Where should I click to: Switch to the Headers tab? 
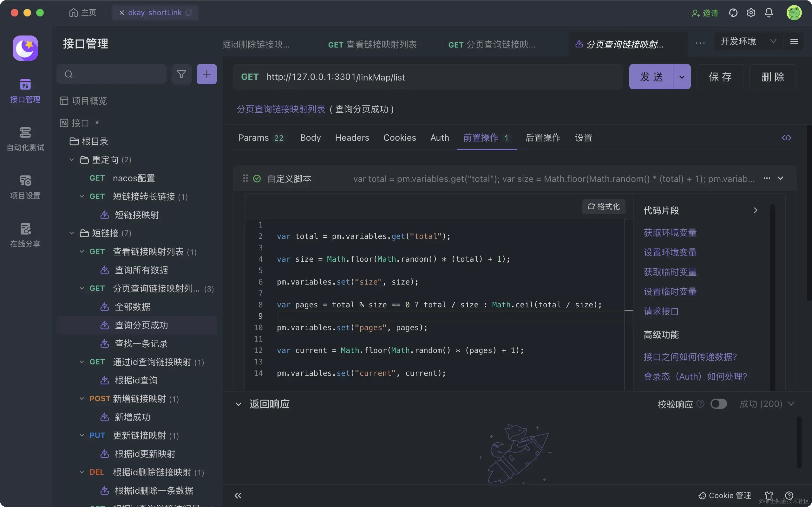352,138
